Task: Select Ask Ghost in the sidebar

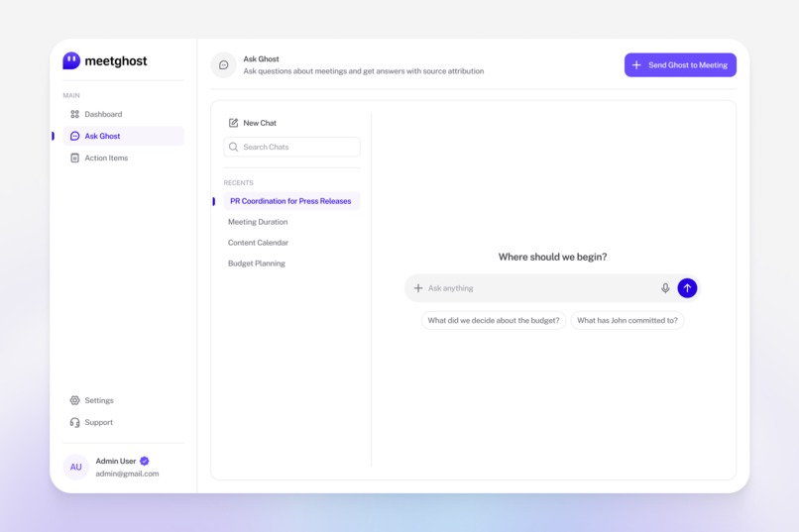Action: pos(123,136)
